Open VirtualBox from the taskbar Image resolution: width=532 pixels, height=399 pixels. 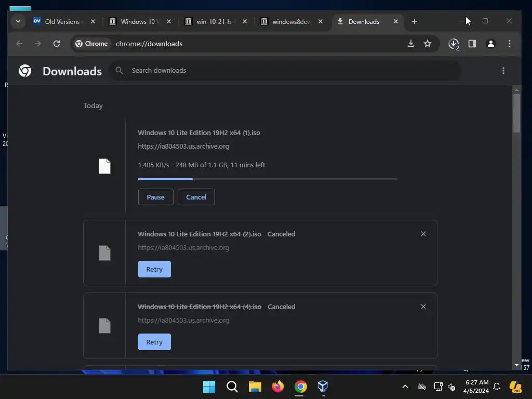(x=323, y=387)
